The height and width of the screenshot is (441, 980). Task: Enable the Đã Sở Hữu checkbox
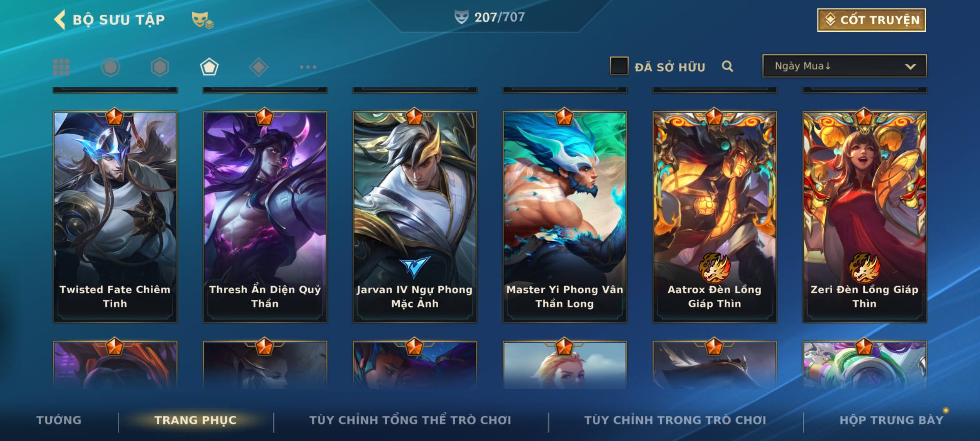619,66
